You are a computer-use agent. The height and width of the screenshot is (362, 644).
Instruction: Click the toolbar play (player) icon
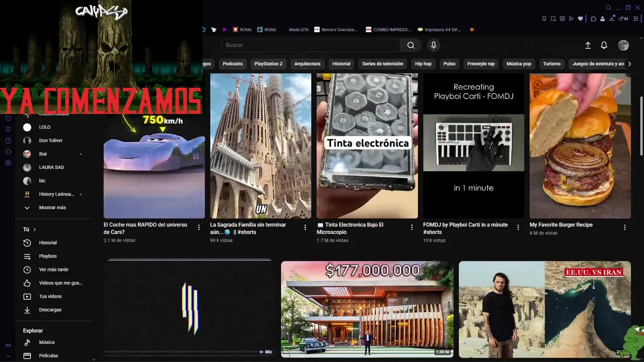[x=571, y=19]
